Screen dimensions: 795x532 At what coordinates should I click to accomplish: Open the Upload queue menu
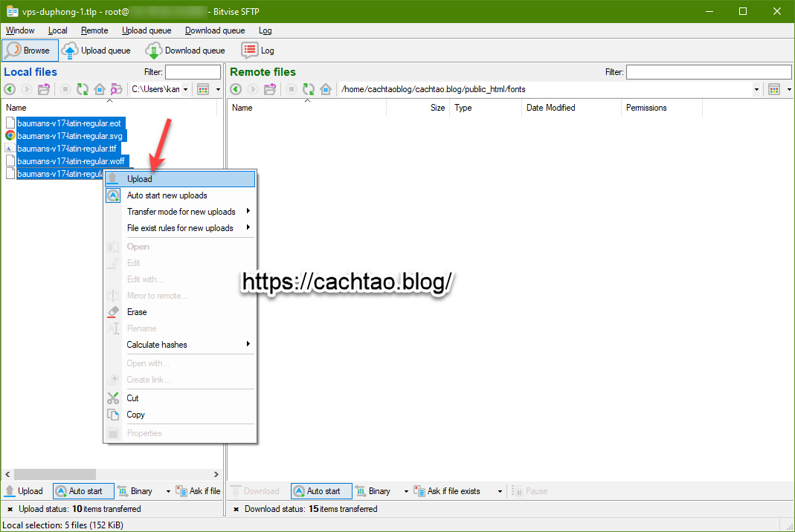[147, 30]
